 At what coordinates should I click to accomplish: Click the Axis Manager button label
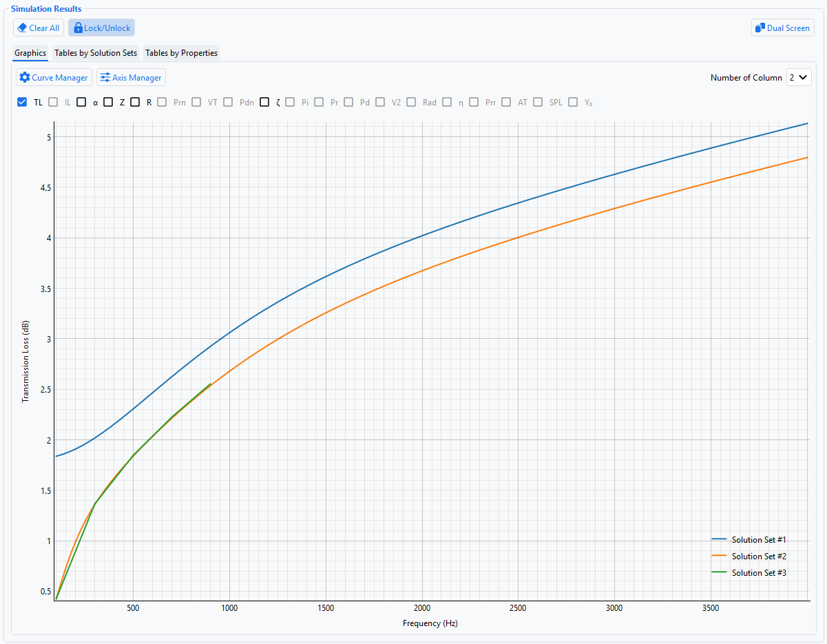point(137,78)
